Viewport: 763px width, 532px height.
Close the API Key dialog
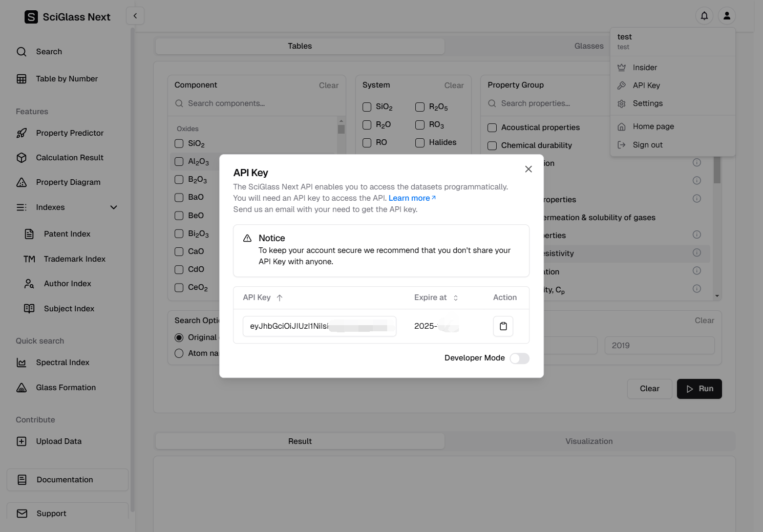(528, 169)
